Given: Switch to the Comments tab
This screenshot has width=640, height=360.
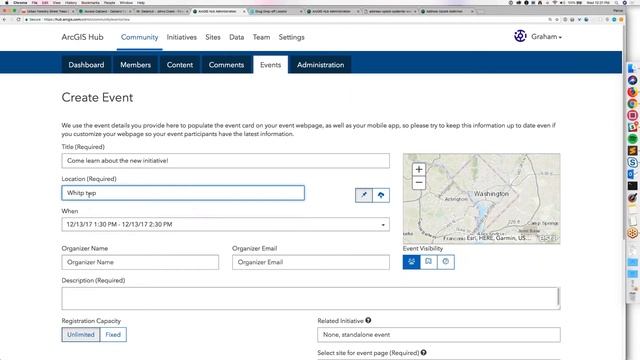Looking at the screenshot, I should [x=226, y=65].
